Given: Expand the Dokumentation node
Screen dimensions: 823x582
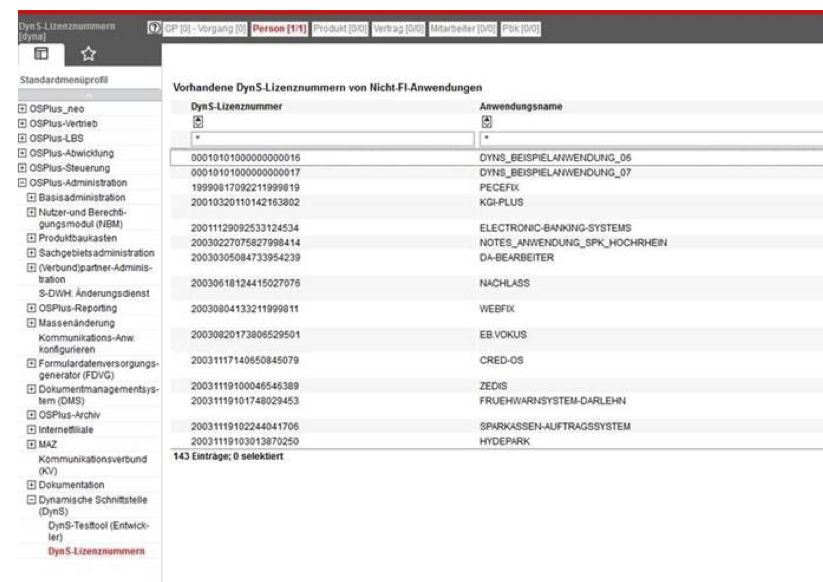Looking at the screenshot, I should click(31, 484).
